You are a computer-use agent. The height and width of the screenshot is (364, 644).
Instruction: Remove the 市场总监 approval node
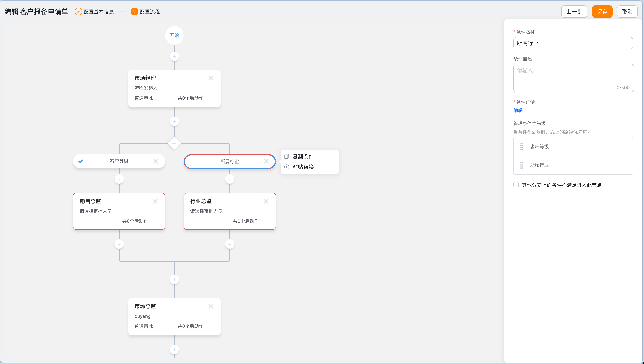click(x=211, y=306)
